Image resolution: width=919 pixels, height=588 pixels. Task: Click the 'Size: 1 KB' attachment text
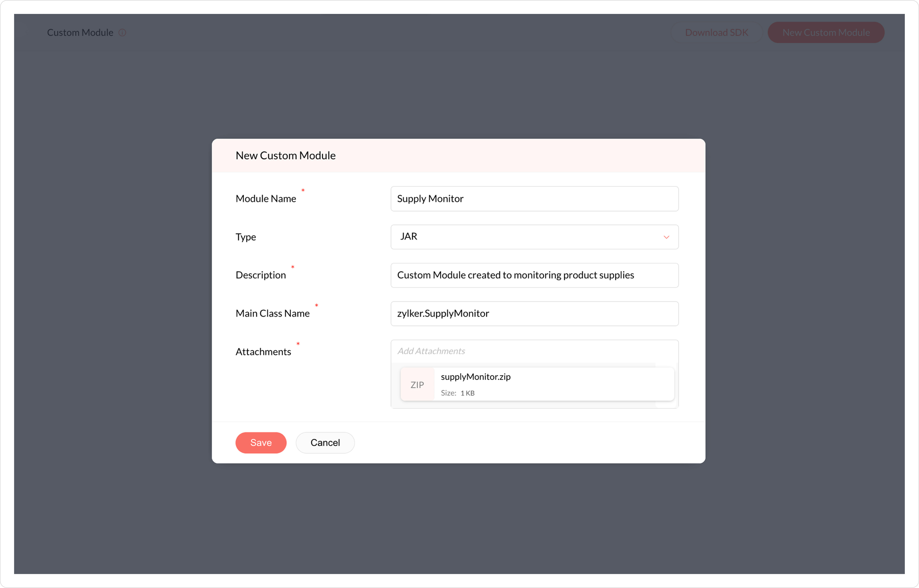click(457, 393)
